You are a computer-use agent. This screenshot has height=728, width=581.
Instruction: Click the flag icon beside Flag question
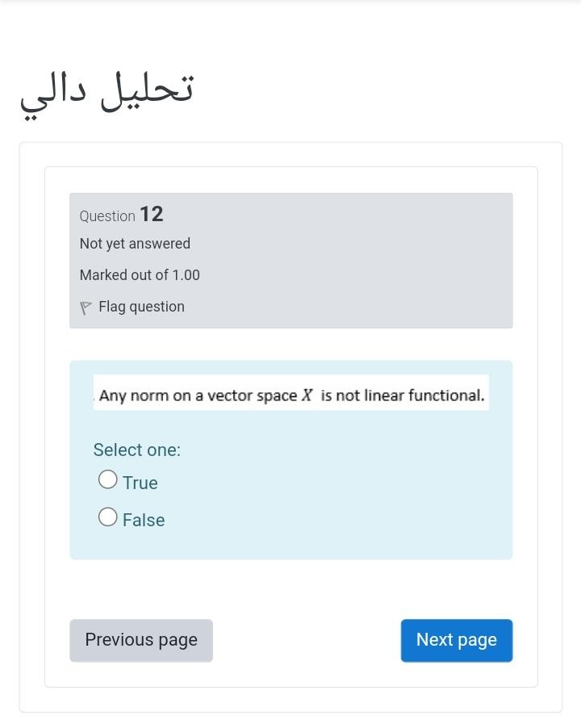coord(86,308)
